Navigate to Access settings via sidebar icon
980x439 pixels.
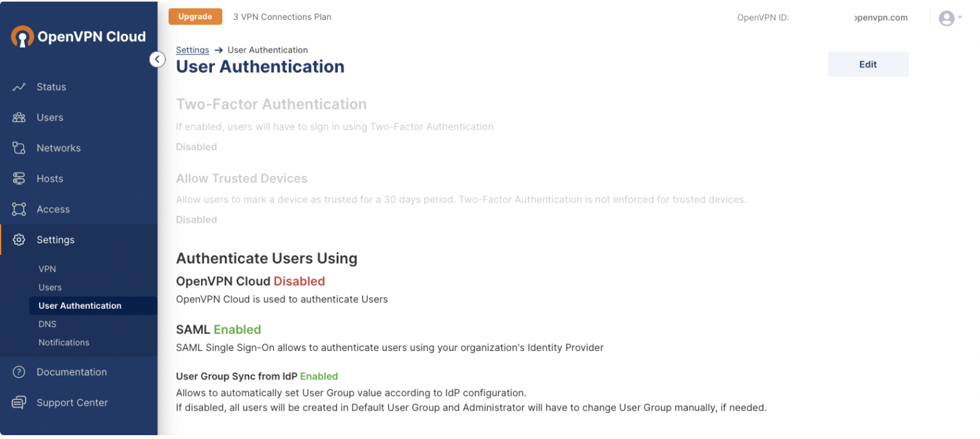(x=19, y=209)
